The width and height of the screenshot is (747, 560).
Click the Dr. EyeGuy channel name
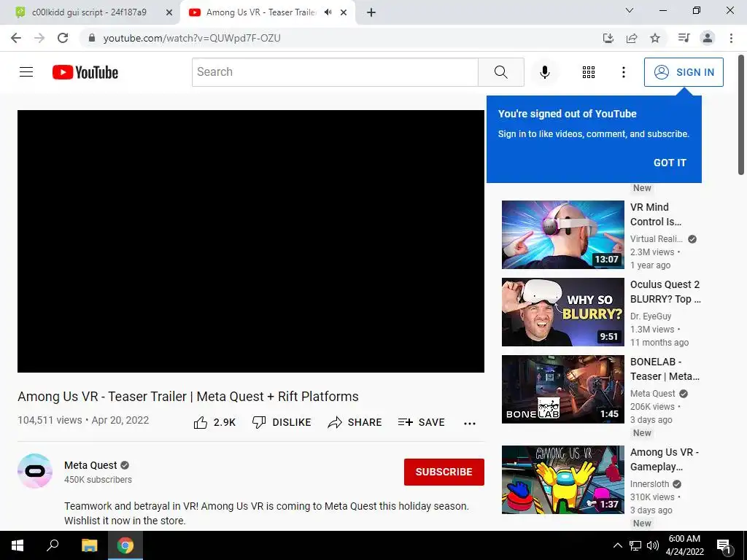point(651,316)
